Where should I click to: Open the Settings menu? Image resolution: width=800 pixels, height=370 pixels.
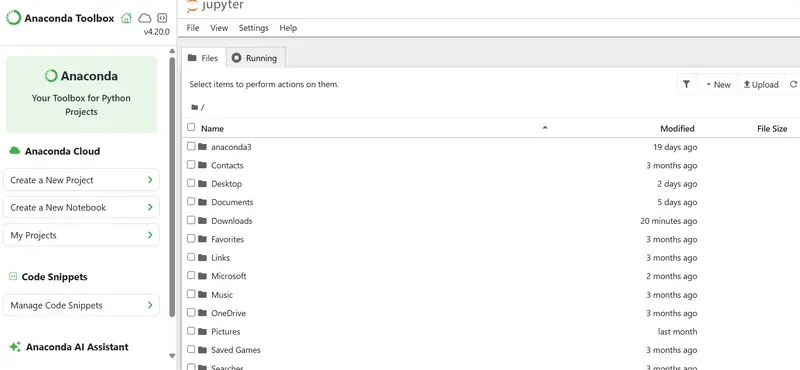tap(254, 28)
